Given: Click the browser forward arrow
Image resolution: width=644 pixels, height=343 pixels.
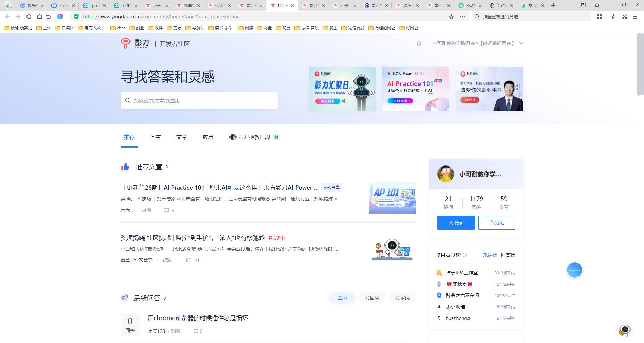Looking at the screenshot, I should 18,17.
